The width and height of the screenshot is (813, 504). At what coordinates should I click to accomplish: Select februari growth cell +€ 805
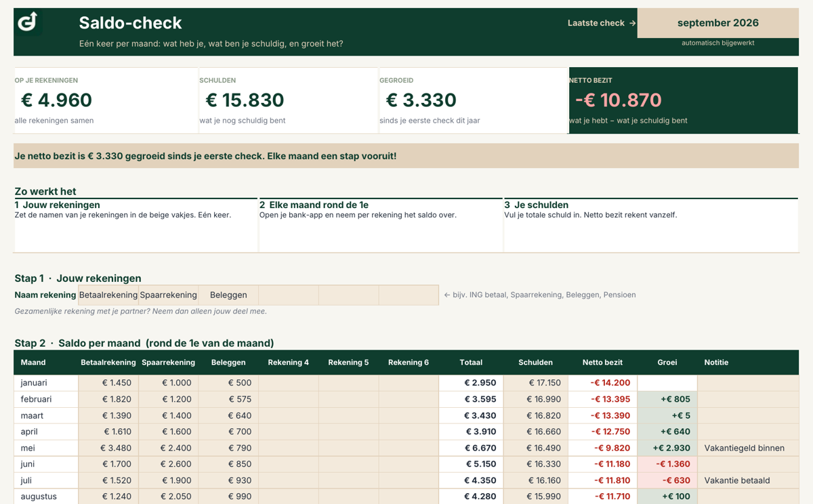[x=667, y=399]
